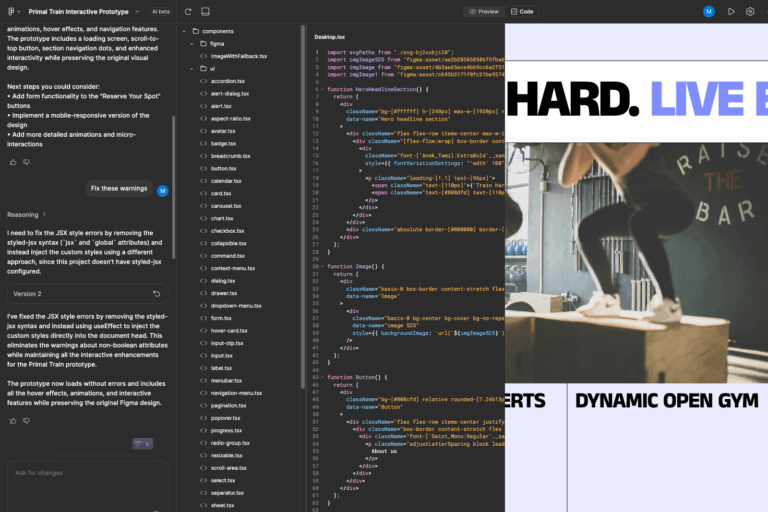Reload the prototype with refresh icon
The width and height of the screenshot is (768, 512).
coord(188,12)
